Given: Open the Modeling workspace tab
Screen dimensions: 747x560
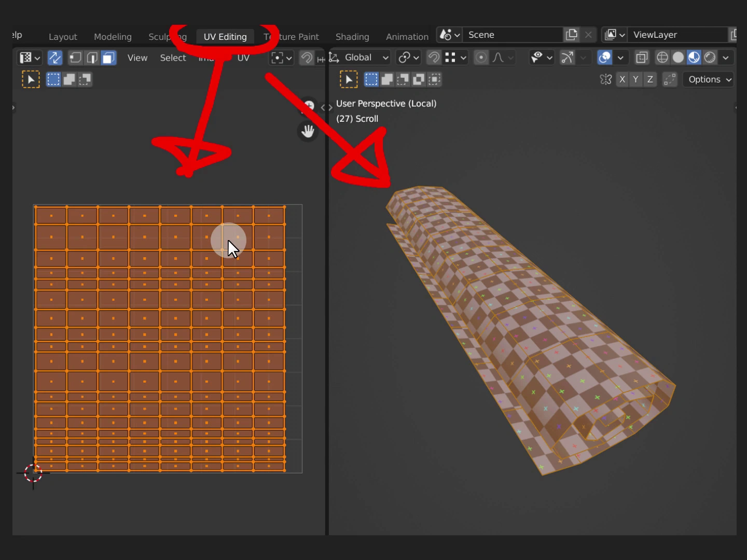Looking at the screenshot, I should [113, 37].
